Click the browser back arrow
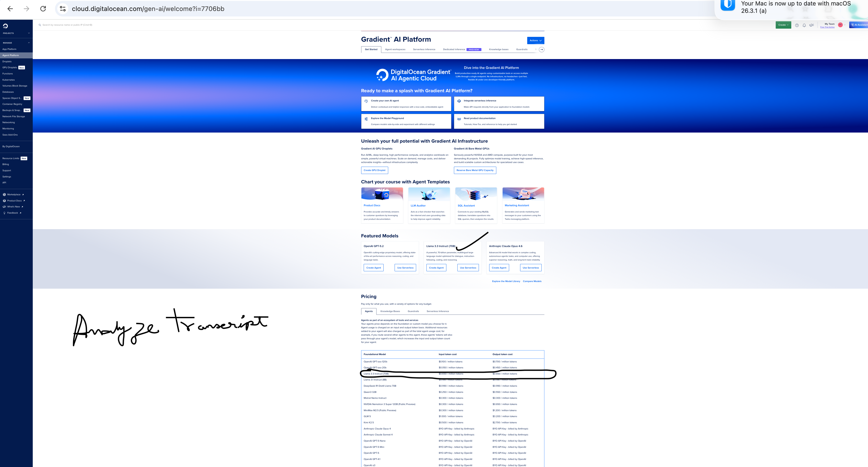868x467 pixels. pyautogui.click(x=10, y=9)
